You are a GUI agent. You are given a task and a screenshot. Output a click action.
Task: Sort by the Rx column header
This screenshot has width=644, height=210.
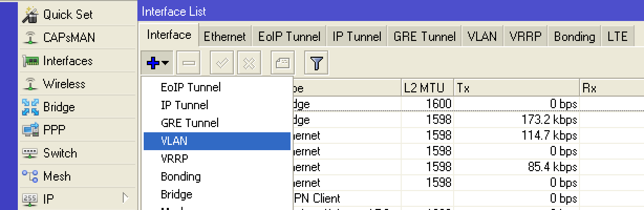click(x=612, y=88)
